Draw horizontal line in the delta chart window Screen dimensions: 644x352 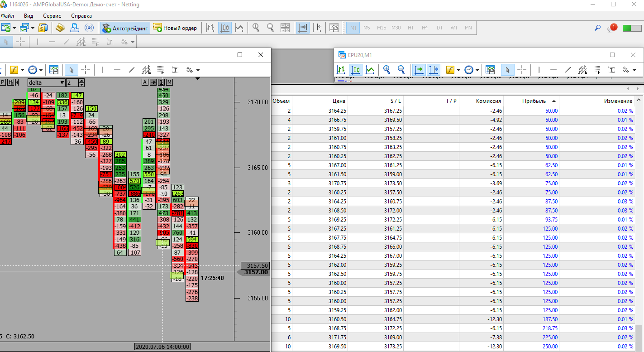(117, 70)
